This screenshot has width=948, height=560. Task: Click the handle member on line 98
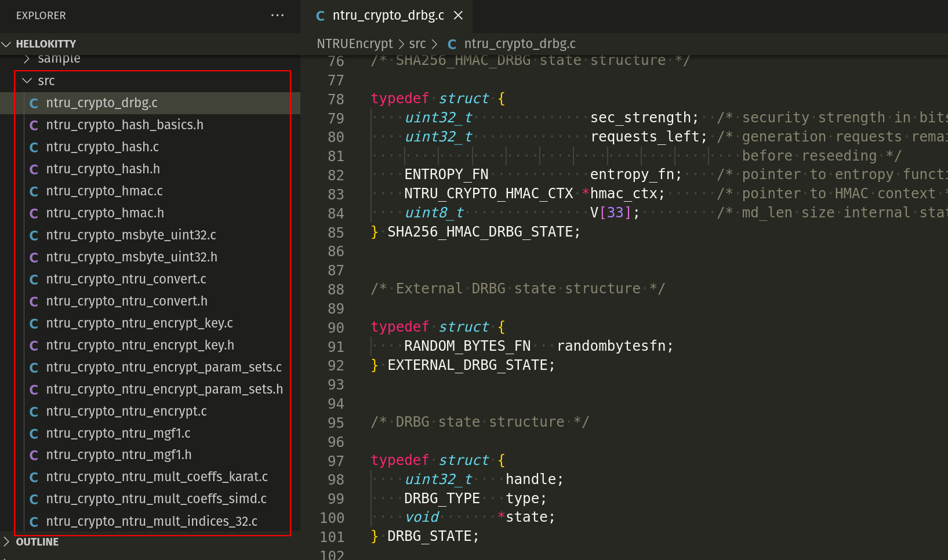point(531,479)
